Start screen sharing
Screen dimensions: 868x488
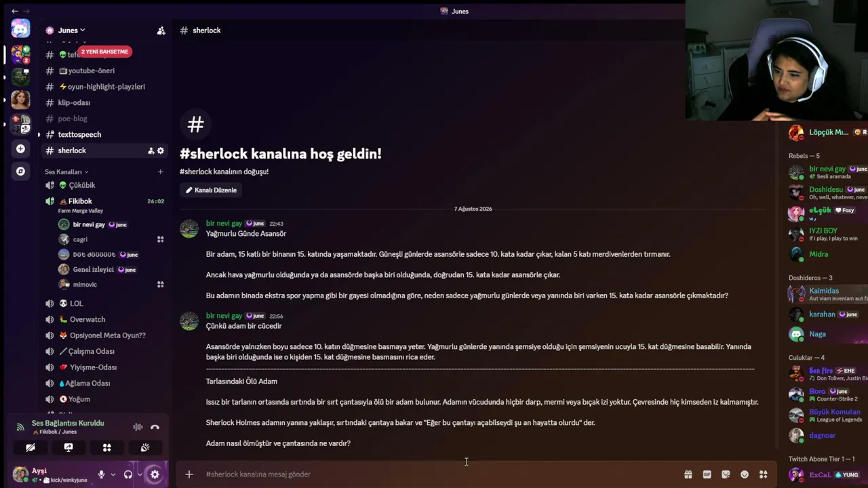coord(68,447)
